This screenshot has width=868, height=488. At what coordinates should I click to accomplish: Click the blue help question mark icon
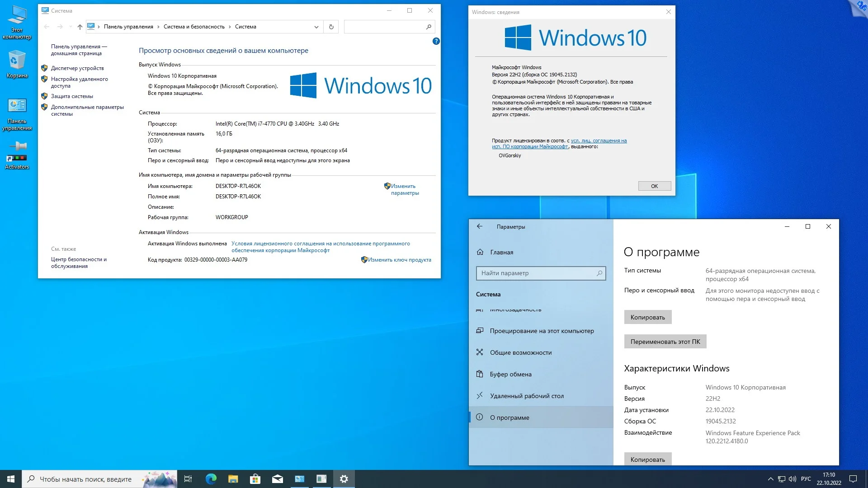pyautogui.click(x=436, y=41)
